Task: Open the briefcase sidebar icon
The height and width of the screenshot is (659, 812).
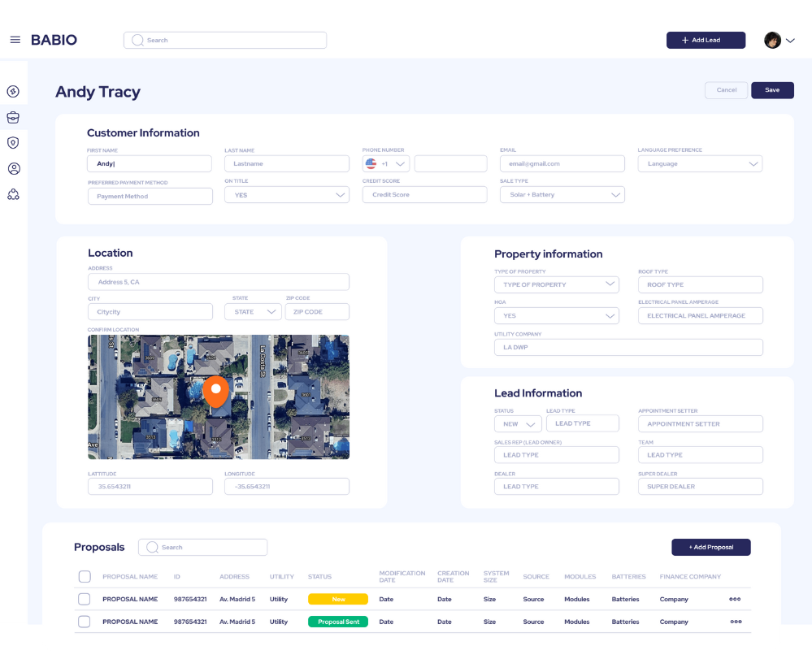Action: tap(13, 117)
